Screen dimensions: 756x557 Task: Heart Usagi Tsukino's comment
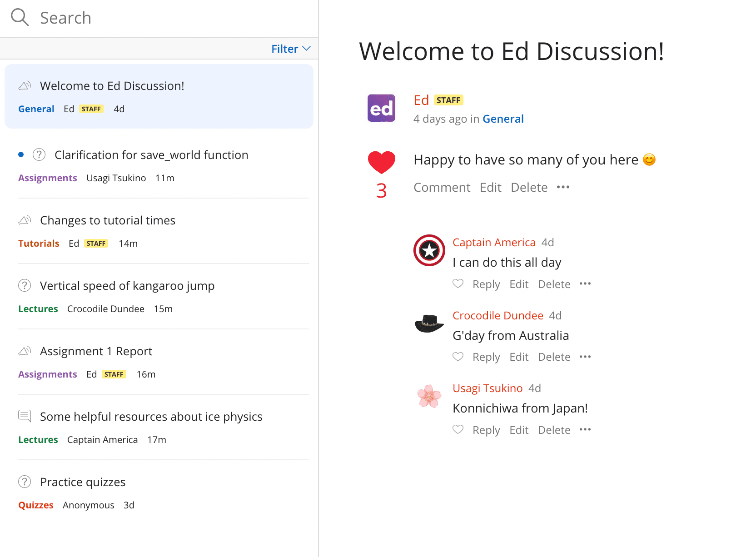pos(458,430)
